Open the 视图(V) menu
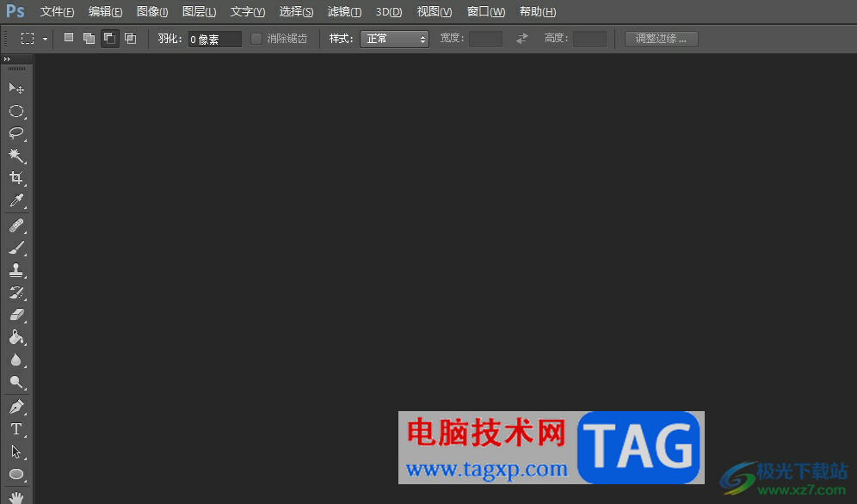 click(435, 11)
